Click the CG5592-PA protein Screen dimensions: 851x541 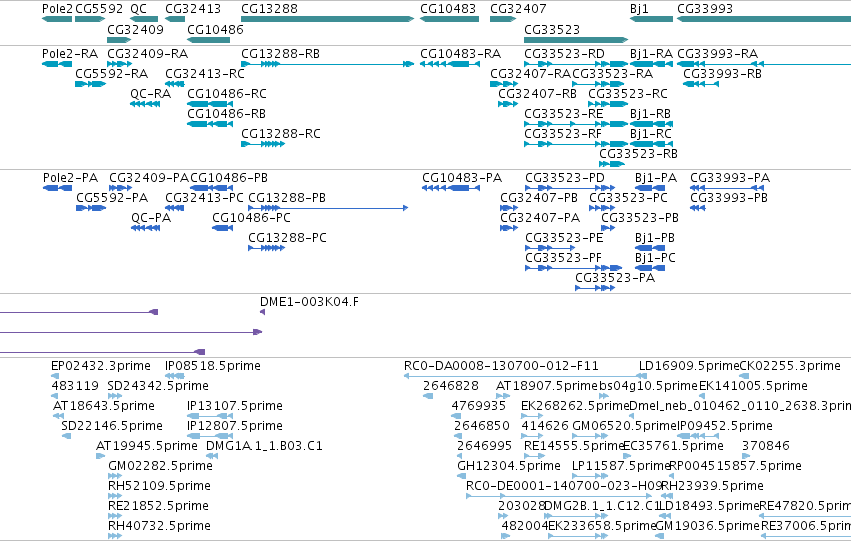click(x=91, y=208)
